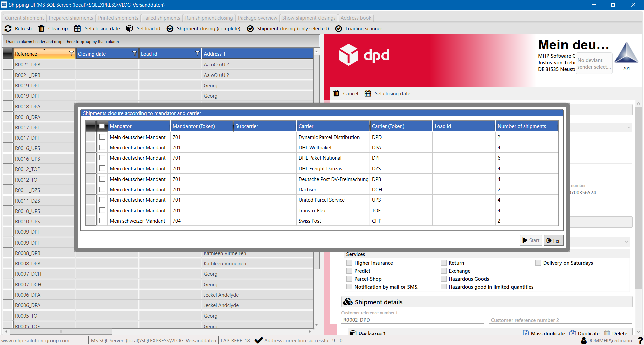Click the Set load id box icon

pyautogui.click(x=129, y=29)
